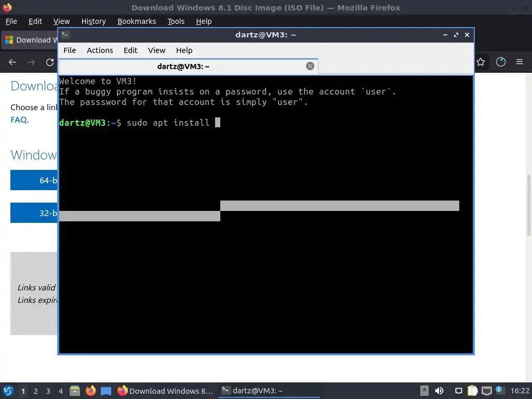Viewport: 532px width, 399px height.
Task: Open the update notifier tray icon
Action: point(499,390)
